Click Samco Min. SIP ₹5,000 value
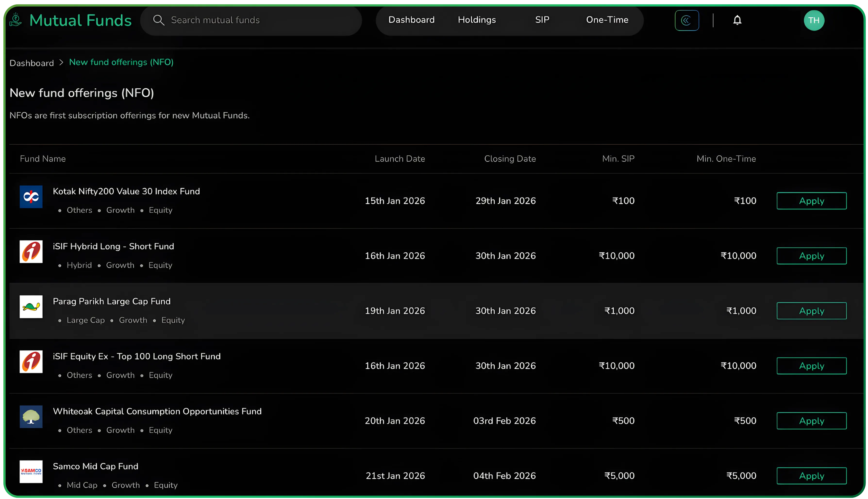This screenshot has width=868, height=499. pyautogui.click(x=619, y=476)
